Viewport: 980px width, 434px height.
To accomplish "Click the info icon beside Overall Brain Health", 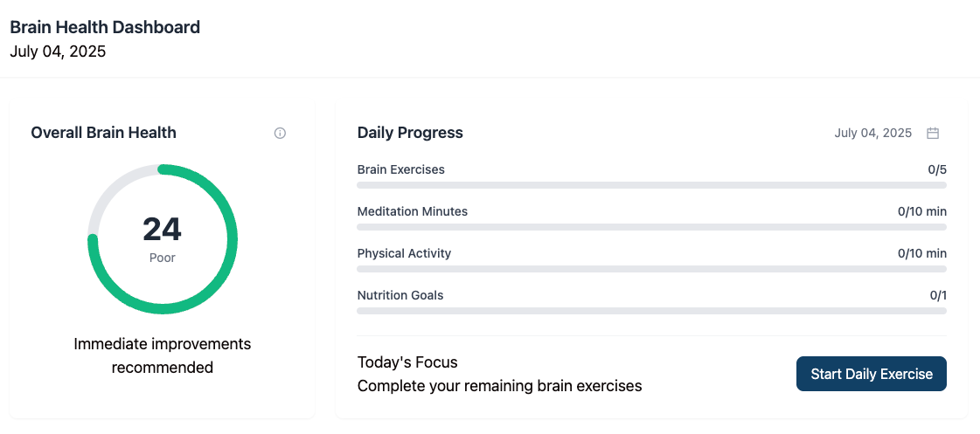I will [280, 133].
